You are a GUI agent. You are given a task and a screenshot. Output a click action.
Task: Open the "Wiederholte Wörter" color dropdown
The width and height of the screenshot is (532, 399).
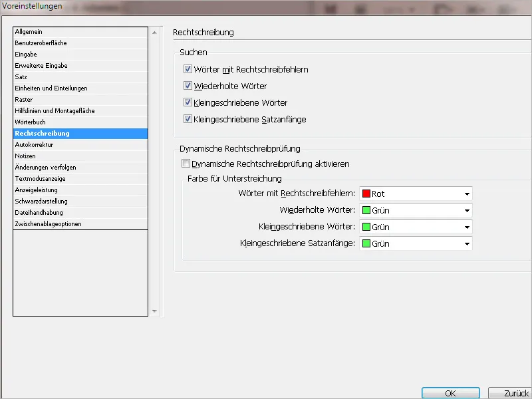tap(465, 210)
